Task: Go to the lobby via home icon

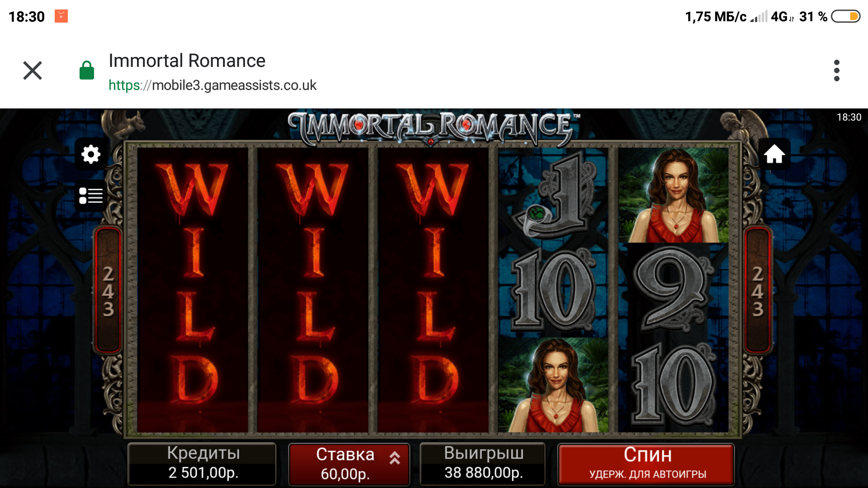Action: [774, 154]
